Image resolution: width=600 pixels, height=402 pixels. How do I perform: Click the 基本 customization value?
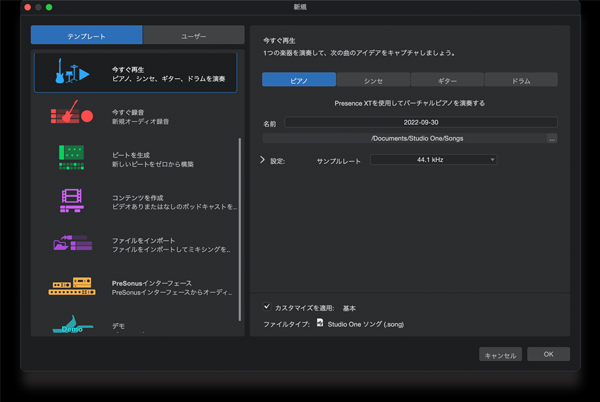click(x=349, y=308)
